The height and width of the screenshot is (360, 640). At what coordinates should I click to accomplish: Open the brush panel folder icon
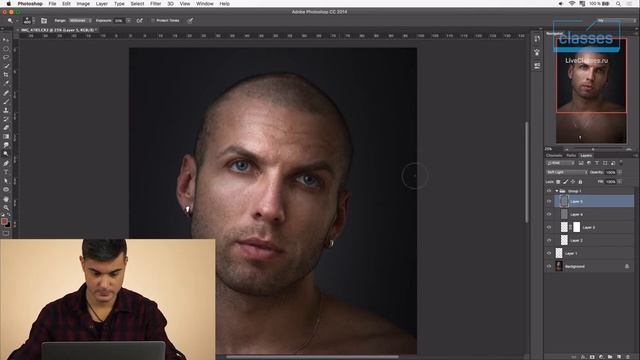pyautogui.click(x=44, y=20)
